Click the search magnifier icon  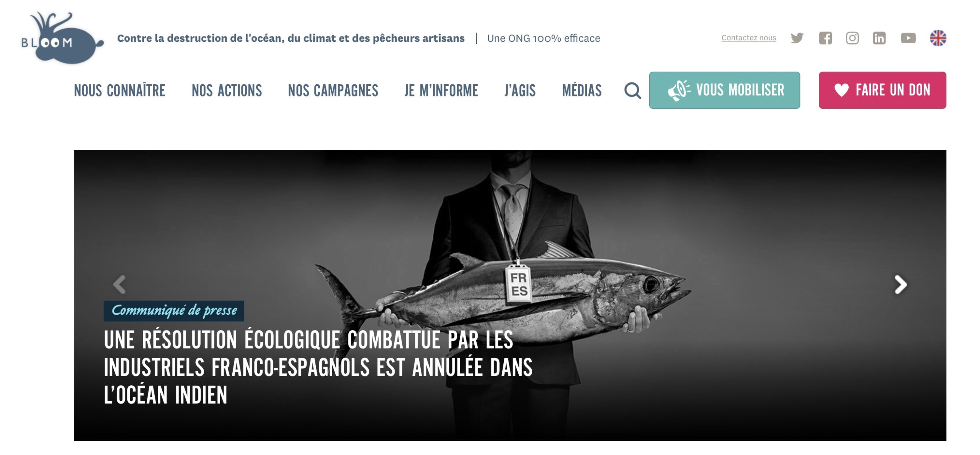tap(632, 91)
